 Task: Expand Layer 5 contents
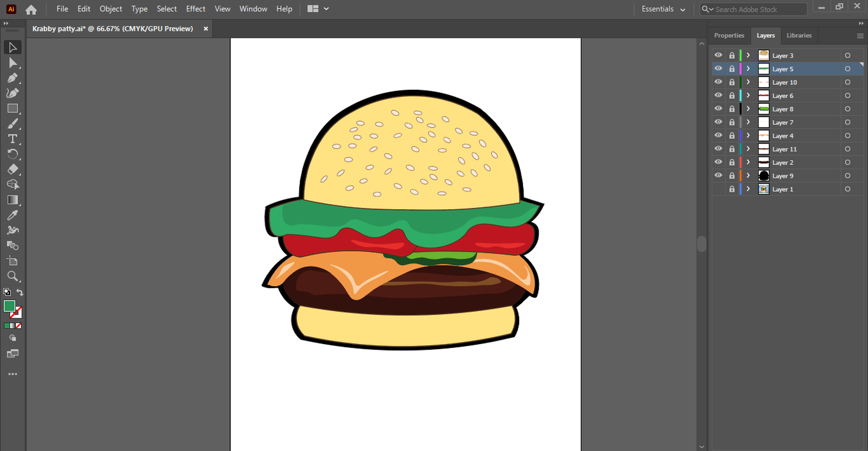coord(748,69)
